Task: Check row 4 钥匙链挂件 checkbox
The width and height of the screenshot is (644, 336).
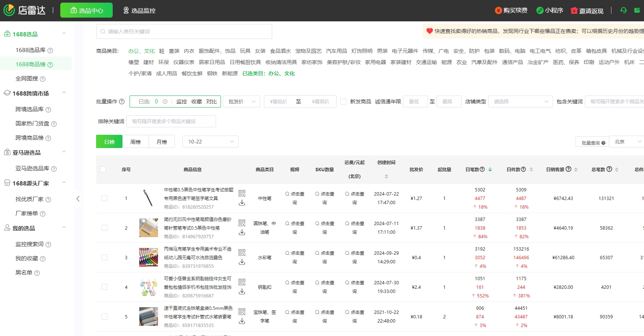Action: pyautogui.click(x=104, y=287)
